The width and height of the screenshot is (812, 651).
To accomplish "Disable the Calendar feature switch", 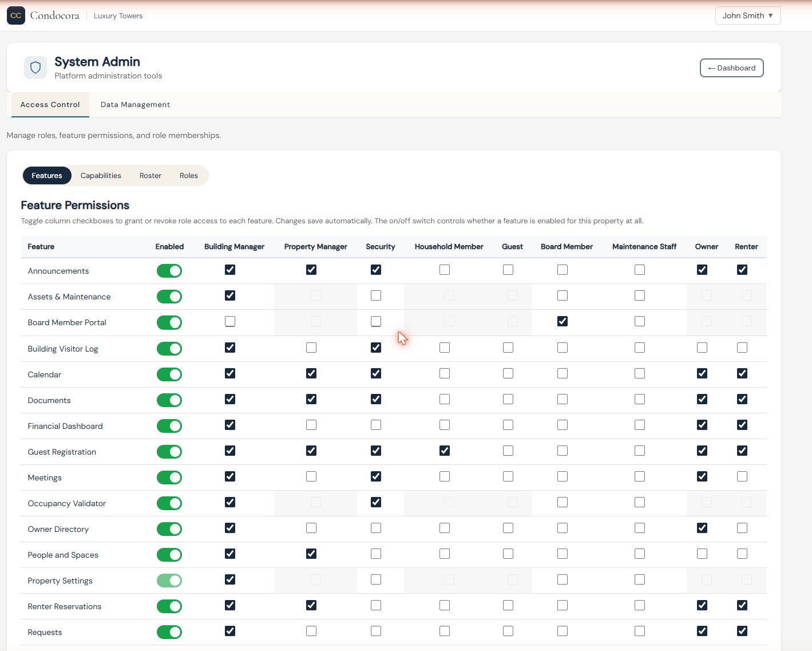I will 169,374.
